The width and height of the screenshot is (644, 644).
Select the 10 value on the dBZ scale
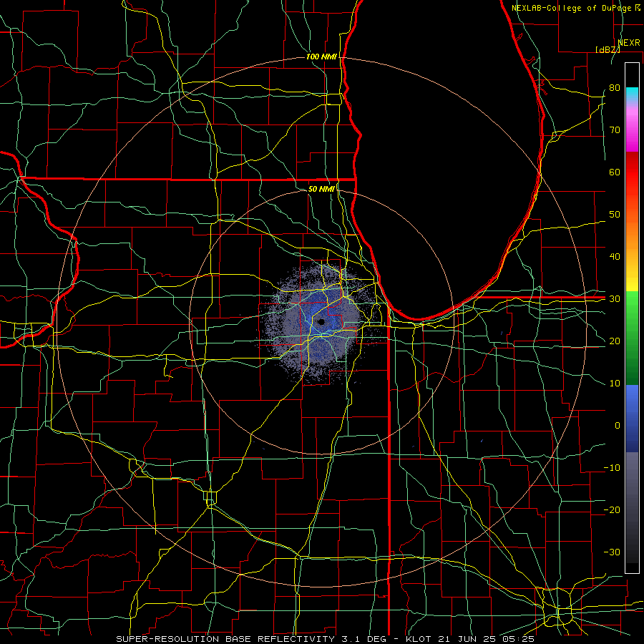tap(615, 384)
